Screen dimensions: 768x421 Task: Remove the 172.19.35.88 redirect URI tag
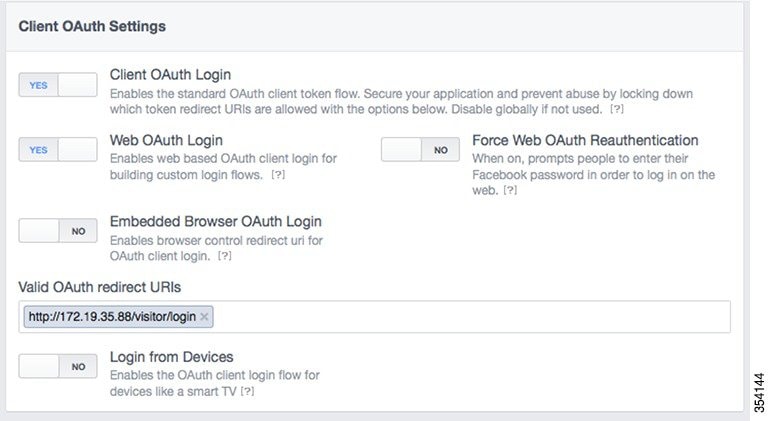(204, 317)
